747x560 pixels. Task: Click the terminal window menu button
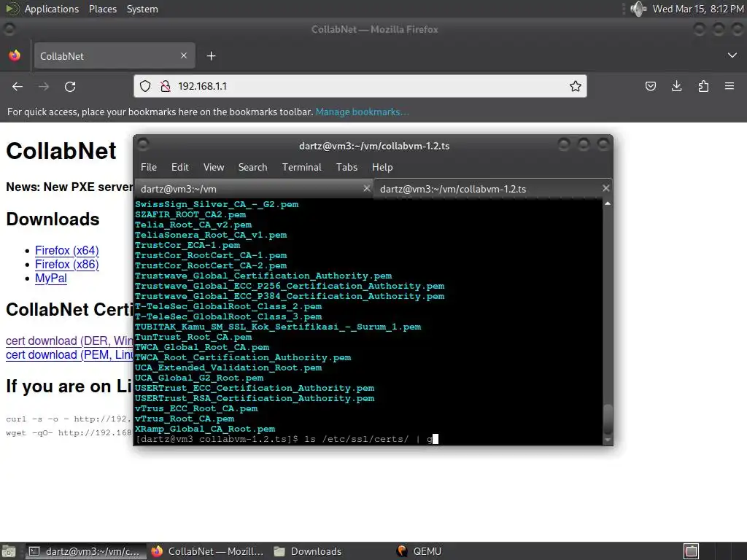click(x=143, y=144)
